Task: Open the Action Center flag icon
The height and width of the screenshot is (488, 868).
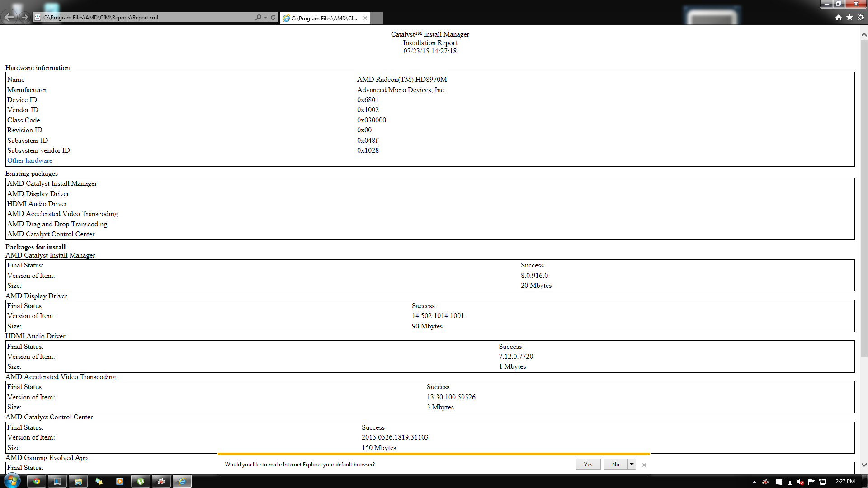Action: coord(811,482)
